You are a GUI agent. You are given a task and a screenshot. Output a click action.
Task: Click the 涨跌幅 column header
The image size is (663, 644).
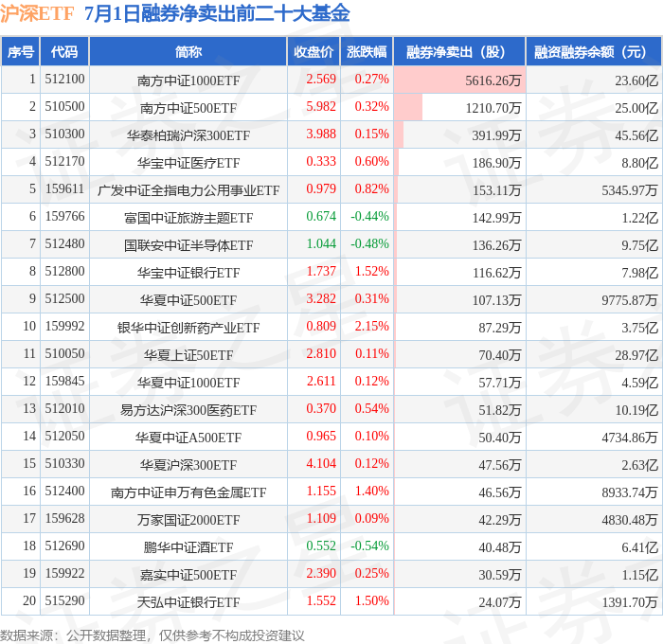coord(367,51)
